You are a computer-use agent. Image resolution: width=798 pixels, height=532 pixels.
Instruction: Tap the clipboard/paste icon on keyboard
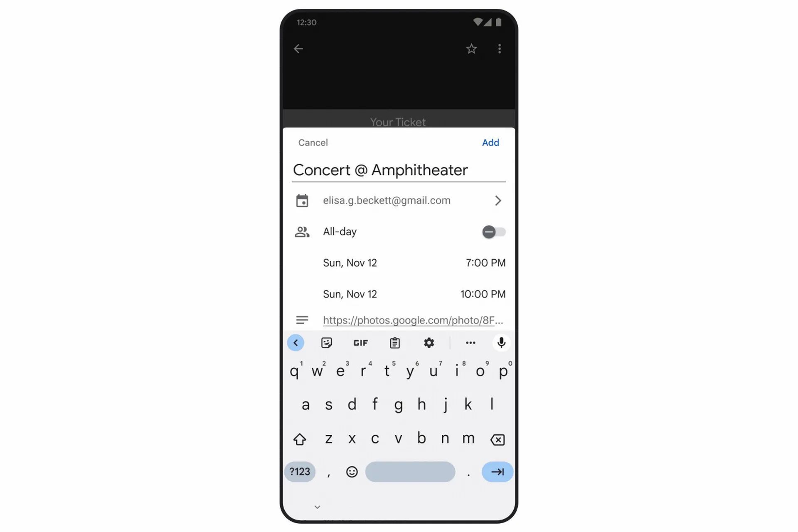[x=394, y=343]
